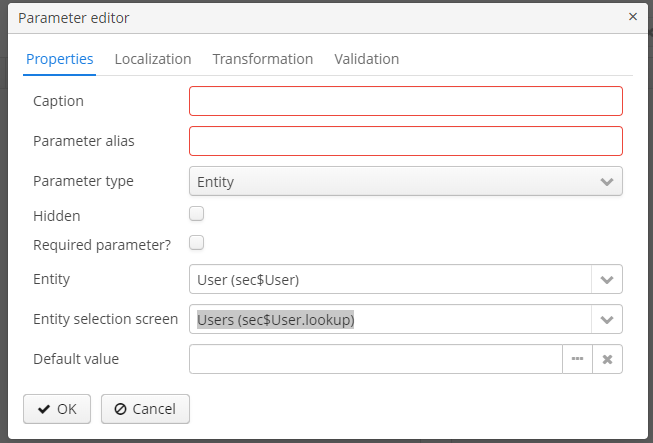
Task: Click the Entity field showing User (sec$User)
Action: click(x=390, y=279)
